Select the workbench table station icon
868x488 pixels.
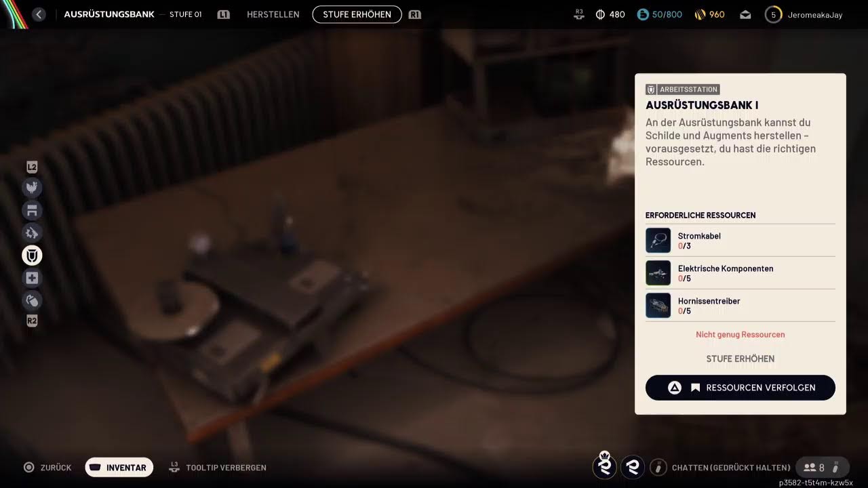click(32, 210)
